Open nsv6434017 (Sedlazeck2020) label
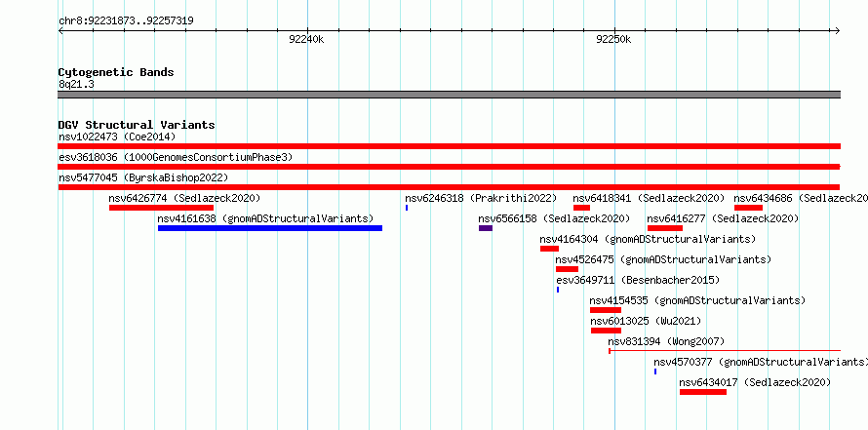Screen dimensions: 868x430 click(755, 382)
